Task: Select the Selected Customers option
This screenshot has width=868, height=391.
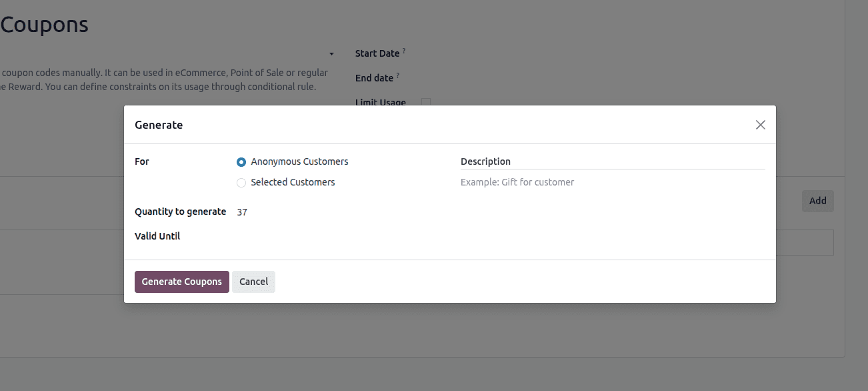Action: pos(241,182)
